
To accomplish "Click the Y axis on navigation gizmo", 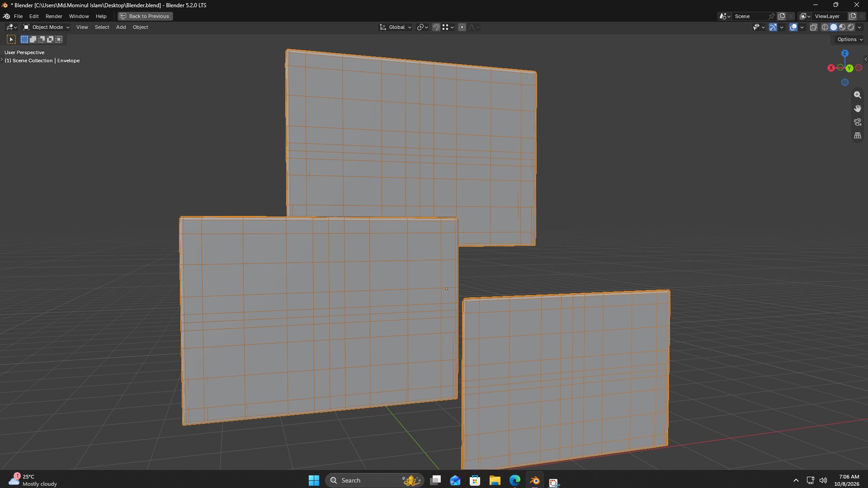I will point(849,68).
